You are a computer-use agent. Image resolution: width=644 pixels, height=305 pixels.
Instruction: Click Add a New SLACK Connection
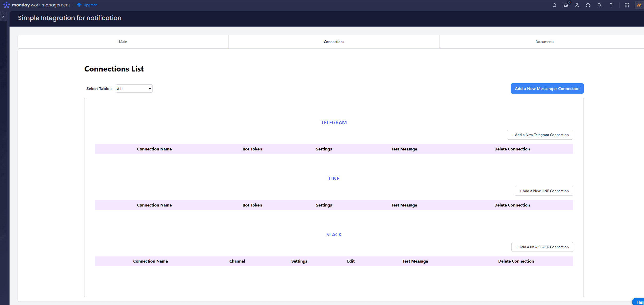click(x=542, y=247)
